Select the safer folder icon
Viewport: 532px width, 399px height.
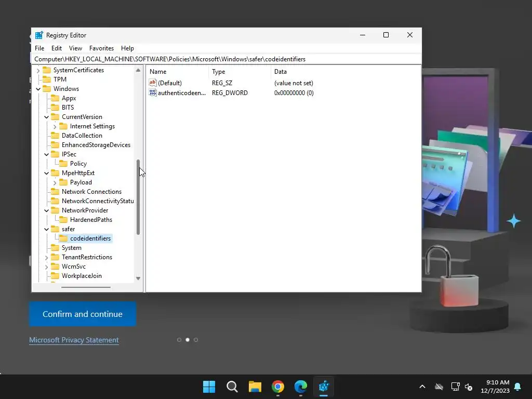click(x=55, y=229)
